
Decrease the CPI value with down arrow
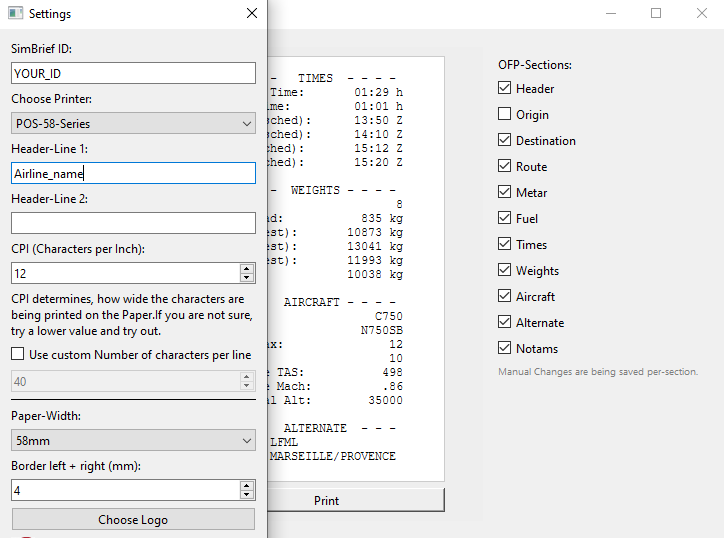click(x=247, y=278)
